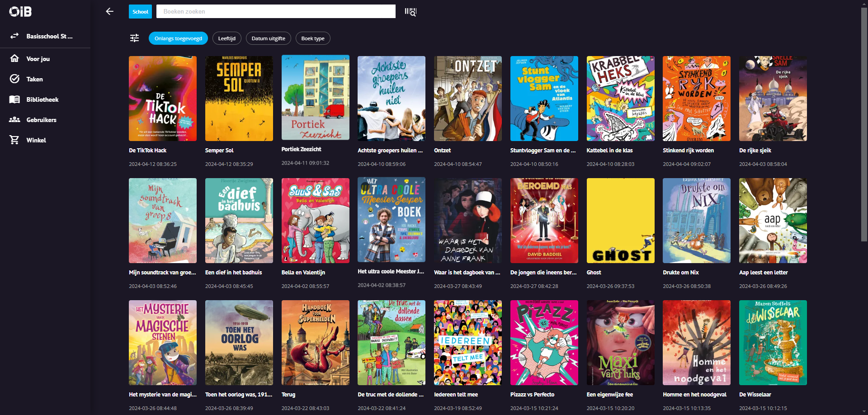Click the Voor jou home icon

tap(14, 58)
